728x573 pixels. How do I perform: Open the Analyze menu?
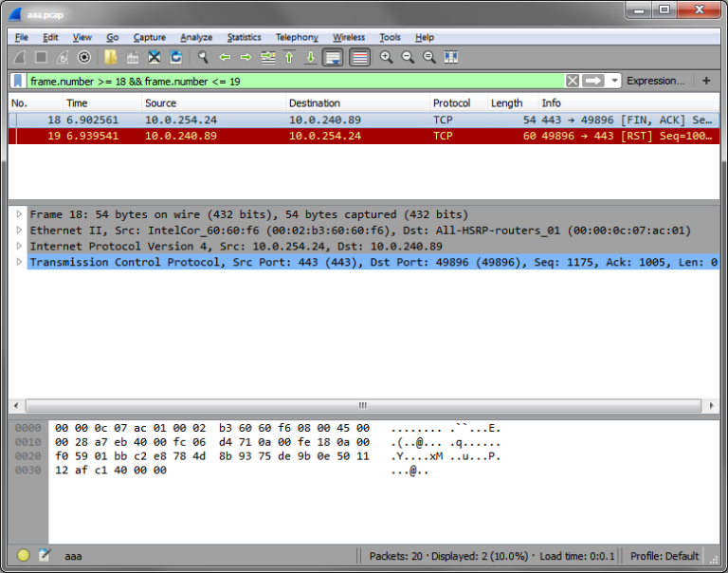click(x=196, y=37)
